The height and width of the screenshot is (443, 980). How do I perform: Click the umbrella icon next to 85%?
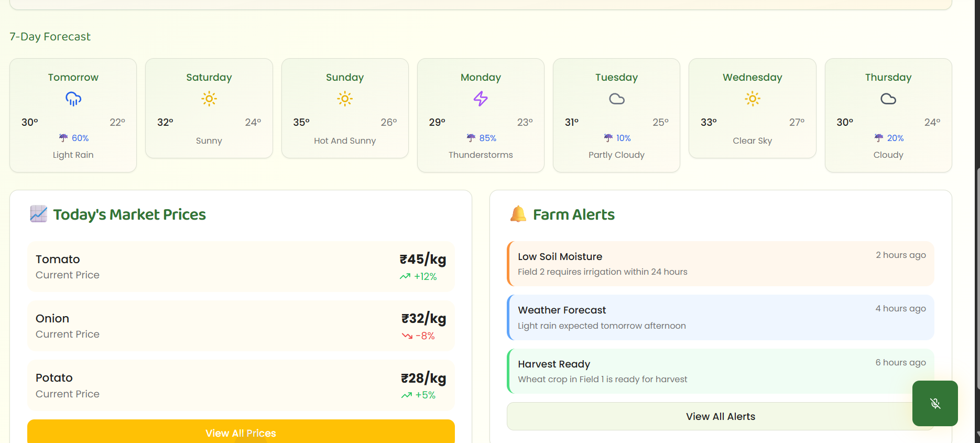pos(471,138)
